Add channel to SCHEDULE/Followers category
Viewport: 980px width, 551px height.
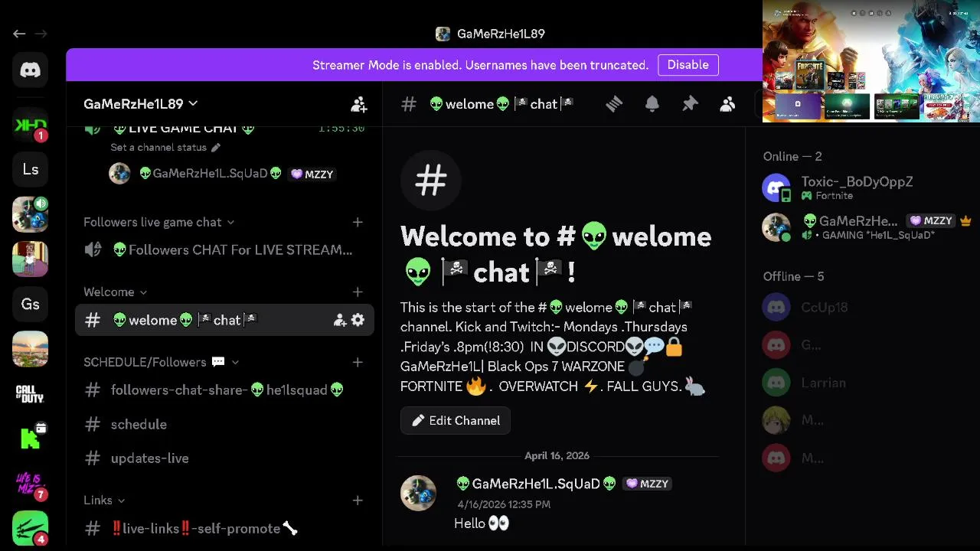pos(358,362)
